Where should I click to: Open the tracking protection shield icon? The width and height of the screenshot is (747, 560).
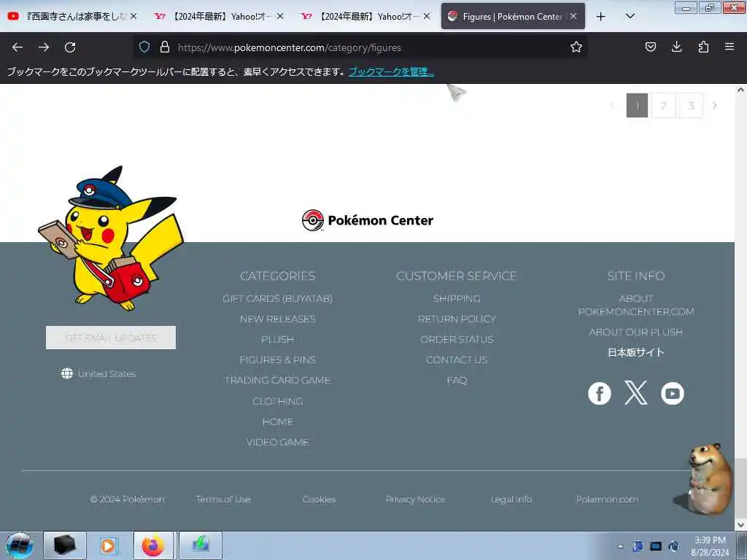(x=144, y=47)
